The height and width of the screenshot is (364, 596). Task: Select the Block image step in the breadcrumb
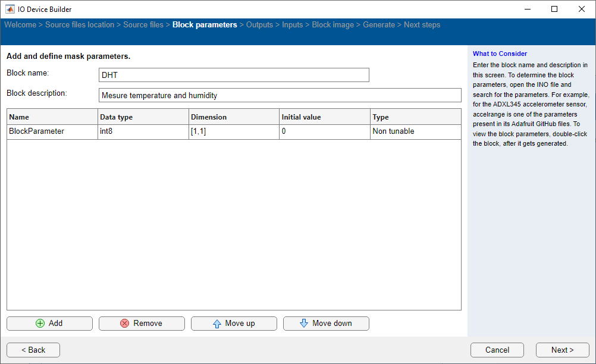(332, 24)
